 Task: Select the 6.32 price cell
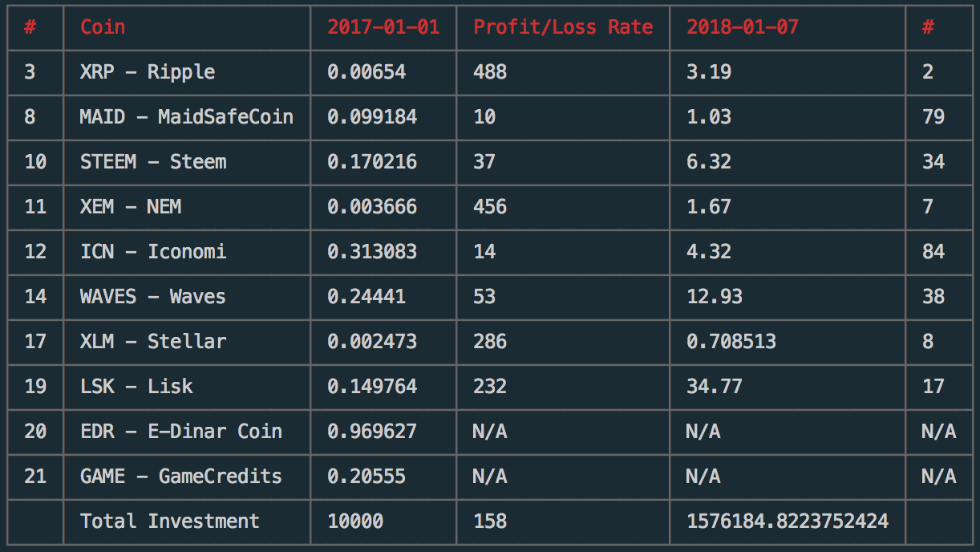(709, 162)
